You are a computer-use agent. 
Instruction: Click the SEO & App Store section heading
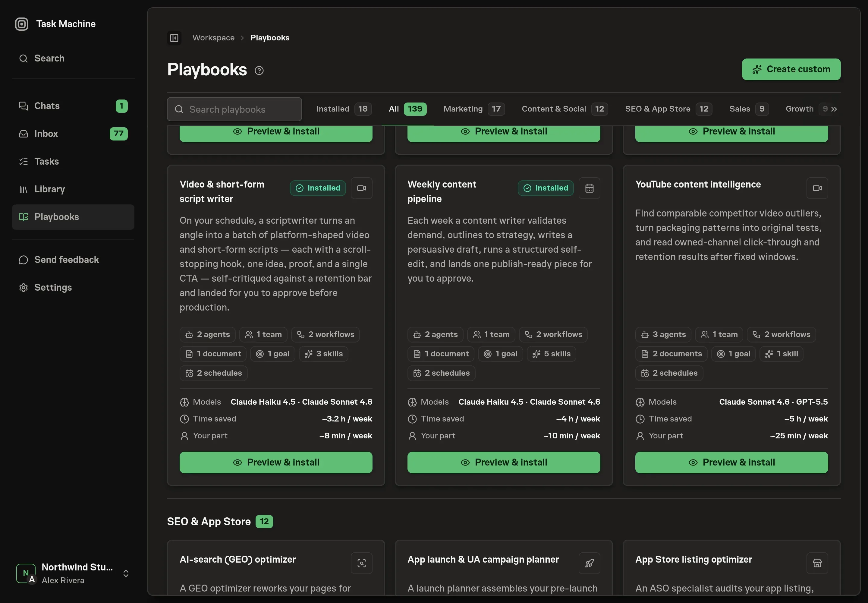(209, 522)
